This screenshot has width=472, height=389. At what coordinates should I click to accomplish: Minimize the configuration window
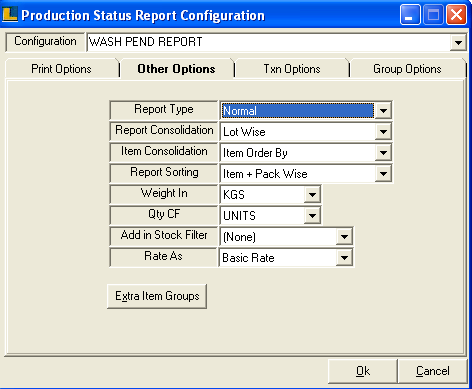[x=410, y=15]
